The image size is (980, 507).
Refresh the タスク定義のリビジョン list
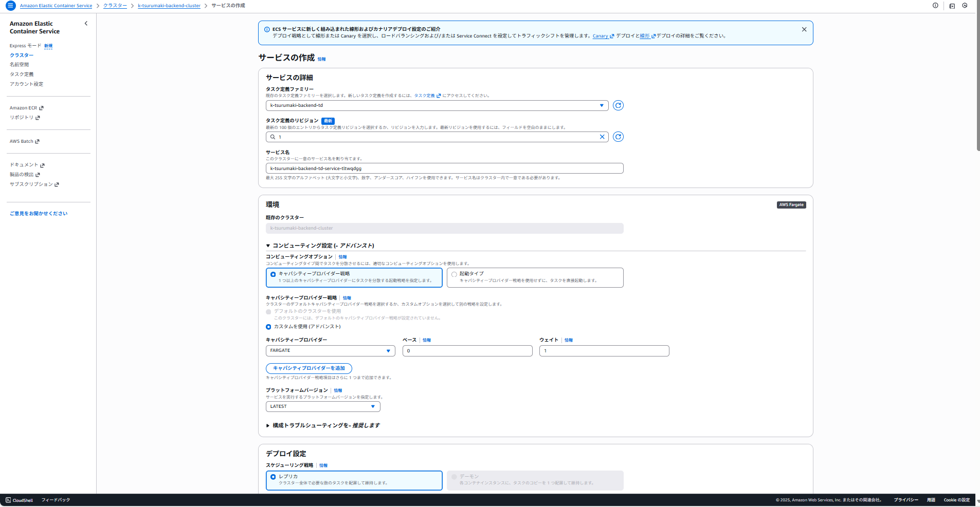tap(618, 137)
